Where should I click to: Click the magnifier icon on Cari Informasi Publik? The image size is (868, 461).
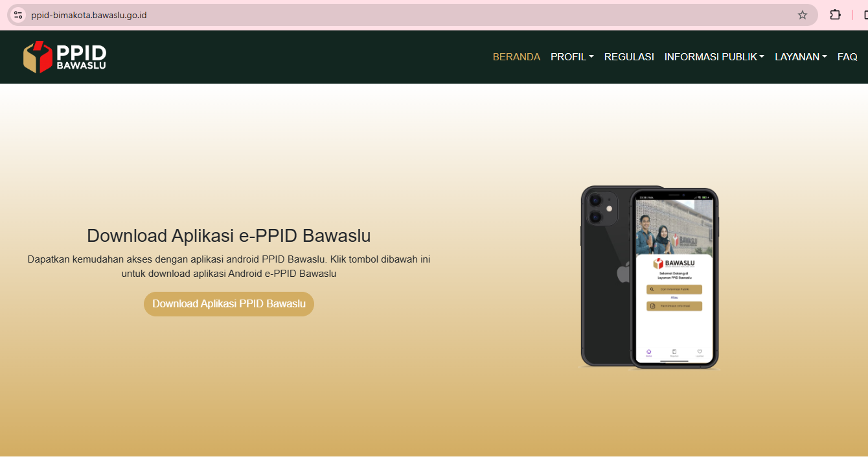[x=652, y=289]
